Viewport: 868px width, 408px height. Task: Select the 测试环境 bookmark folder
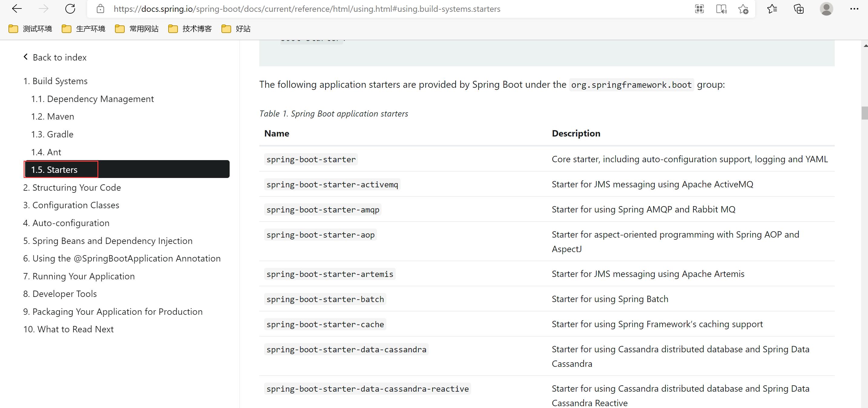[31, 28]
